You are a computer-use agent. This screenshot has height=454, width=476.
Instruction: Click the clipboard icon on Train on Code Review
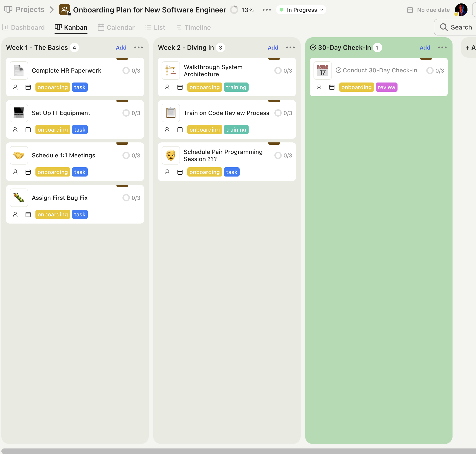tap(171, 113)
